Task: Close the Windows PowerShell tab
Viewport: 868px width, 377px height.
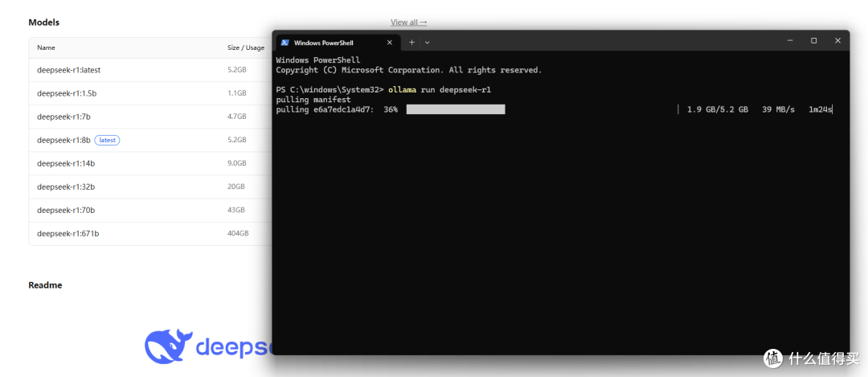Action: pyautogui.click(x=390, y=42)
